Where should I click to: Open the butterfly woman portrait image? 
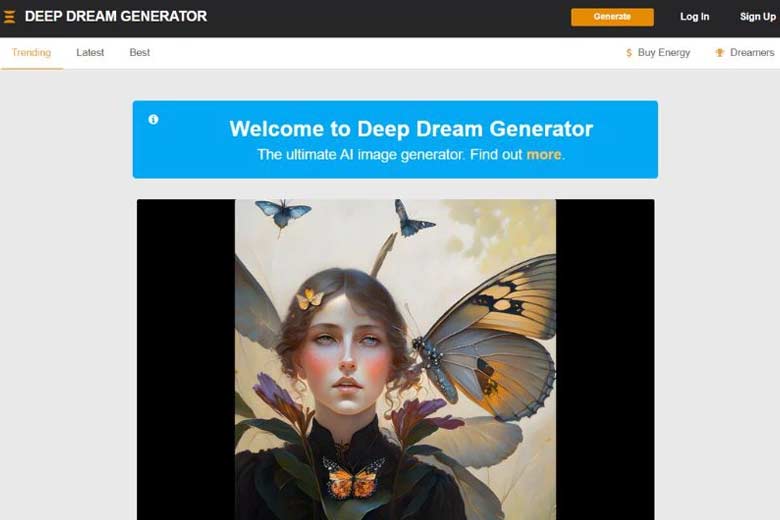click(395, 359)
